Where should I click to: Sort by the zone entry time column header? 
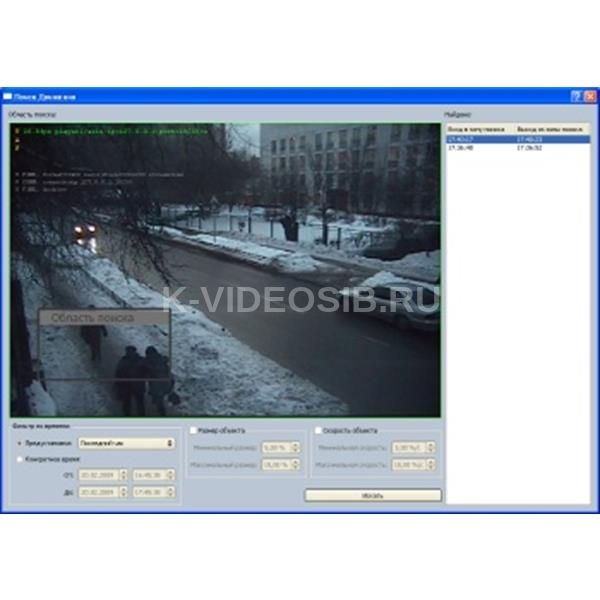(x=479, y=130)
